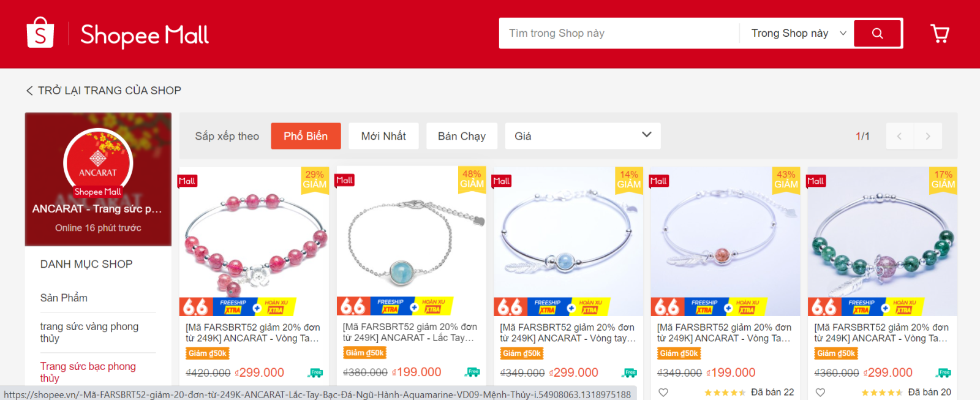This screenshot has height=400, width=980.
Task: Like the 199.000 feather bracelet with heart icon
Action: (x=663, y=392)
